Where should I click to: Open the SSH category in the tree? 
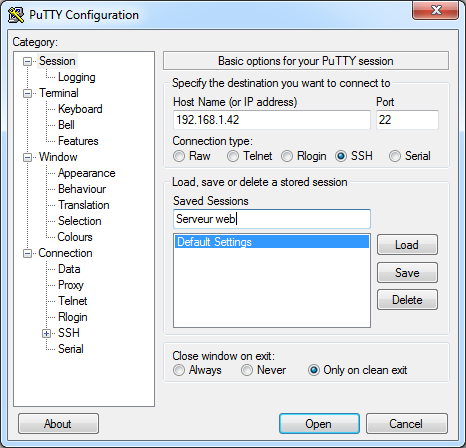(x=69, y=333)
